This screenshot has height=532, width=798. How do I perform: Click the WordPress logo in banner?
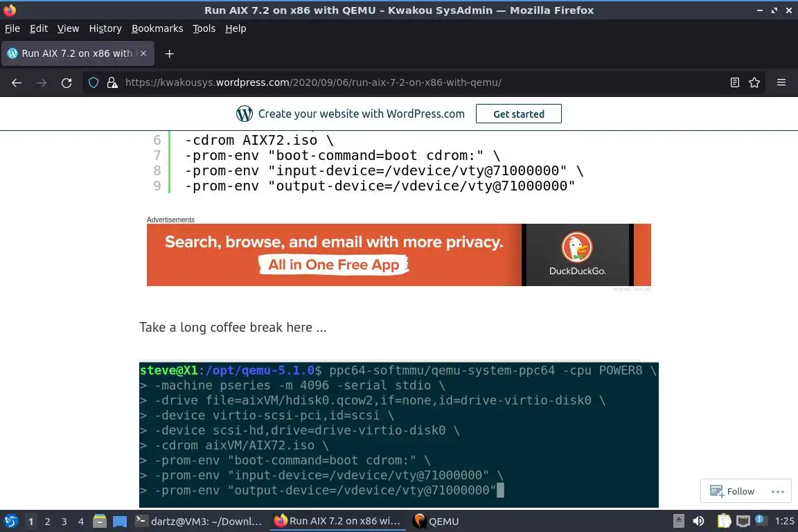[x=245, y=114]
